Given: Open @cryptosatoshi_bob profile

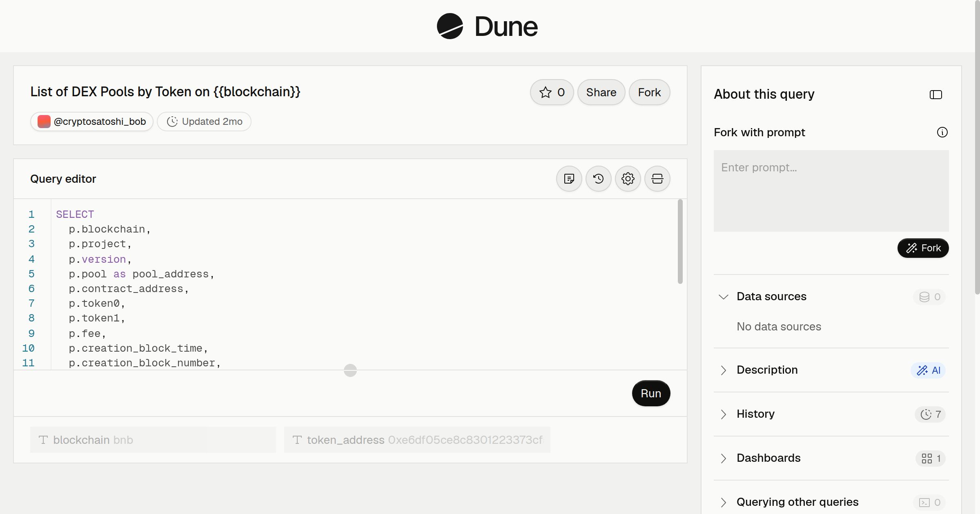Looking at the screenshot, I should 92,122.
